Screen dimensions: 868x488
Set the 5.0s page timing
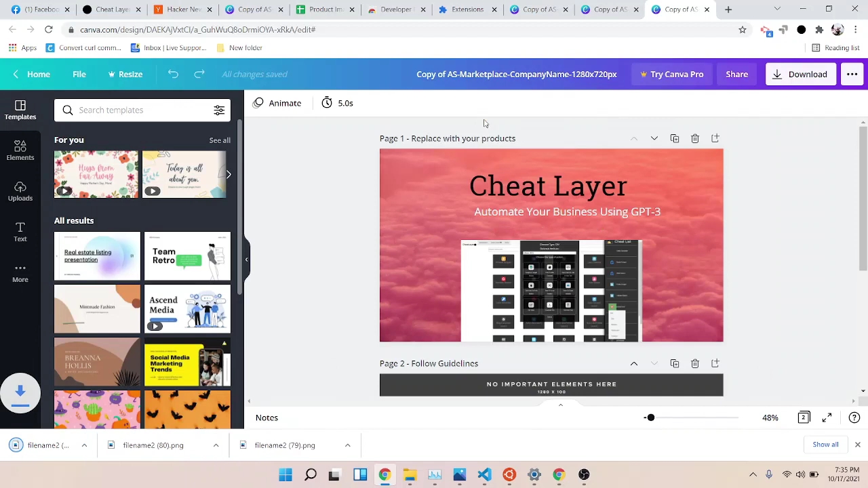click(337, 103)
